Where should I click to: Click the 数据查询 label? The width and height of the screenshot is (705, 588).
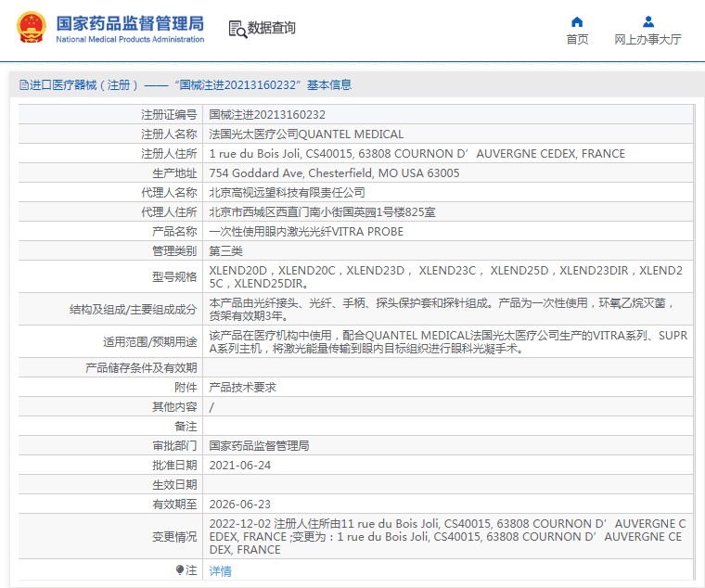coord(271,28)
